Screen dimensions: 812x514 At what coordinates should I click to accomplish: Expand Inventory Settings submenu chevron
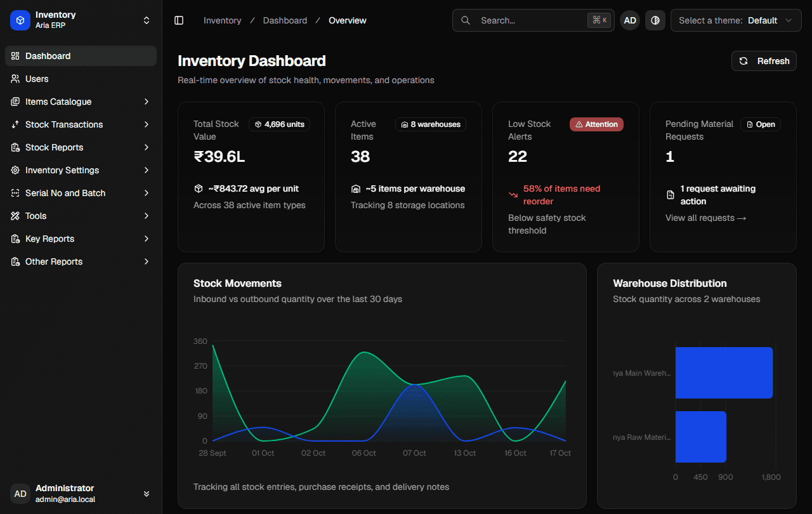tap(147, 170)
